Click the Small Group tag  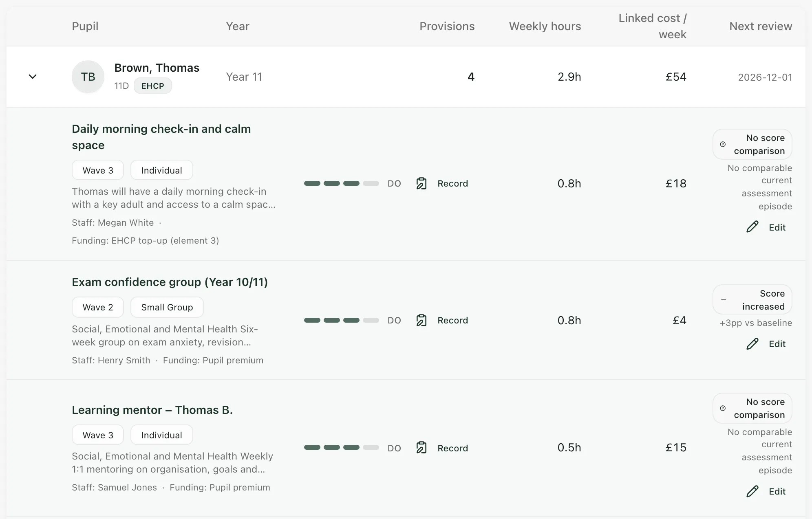pos(167,307)
